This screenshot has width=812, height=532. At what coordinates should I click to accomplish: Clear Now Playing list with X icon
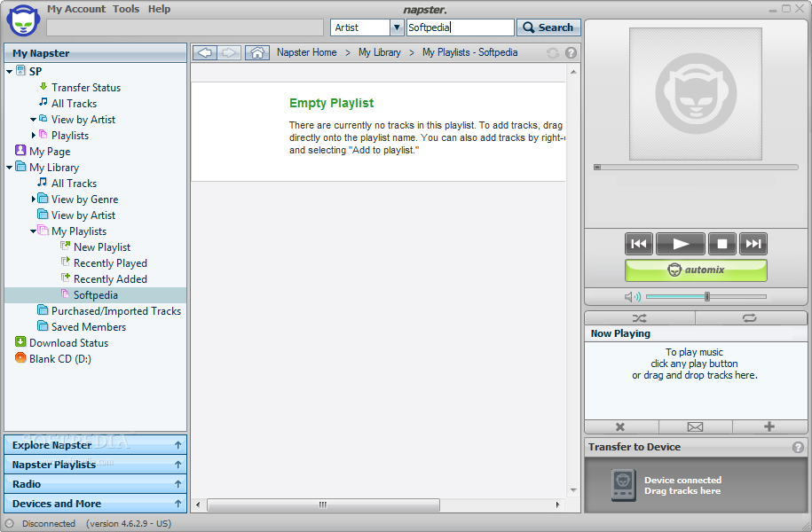point(620,427)
